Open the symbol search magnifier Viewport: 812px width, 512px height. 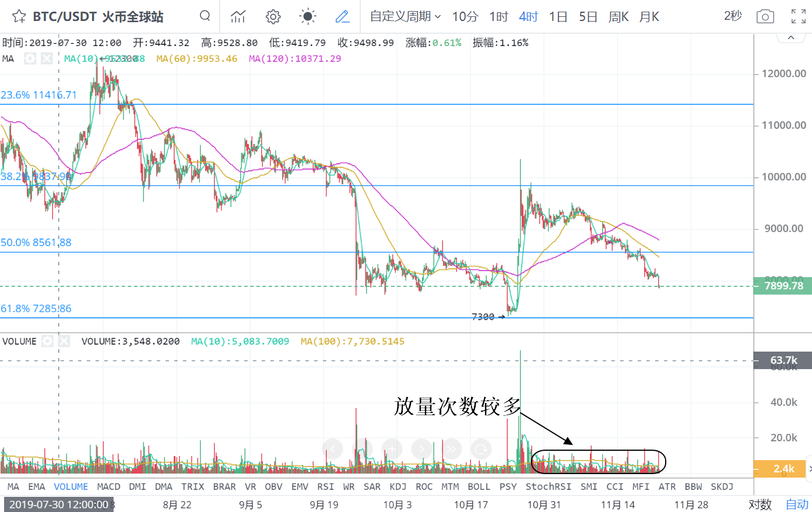205,16
